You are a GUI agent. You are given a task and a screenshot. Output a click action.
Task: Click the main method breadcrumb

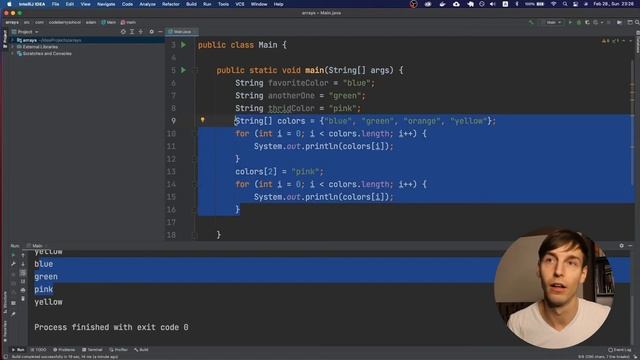coord(128,22)
